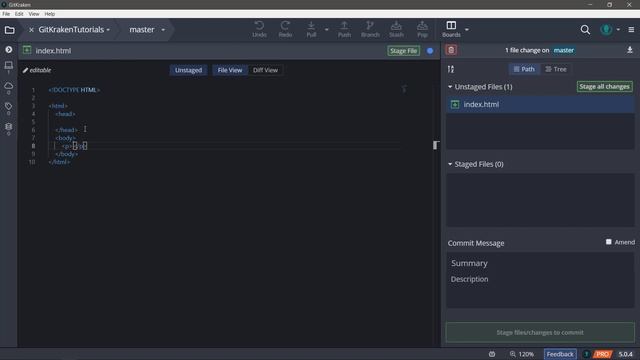Click the status bar gift icon
This screenshot has height=360, width=640.
[x=492, y=354]
